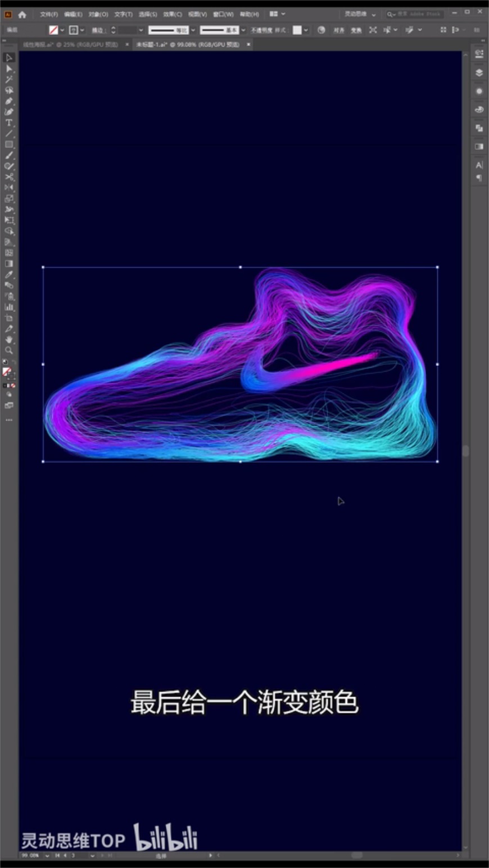The height and width of the screenshot is (868, 489).
Task: Toggle the swap fill and stroke arrow
Action: 13,363
